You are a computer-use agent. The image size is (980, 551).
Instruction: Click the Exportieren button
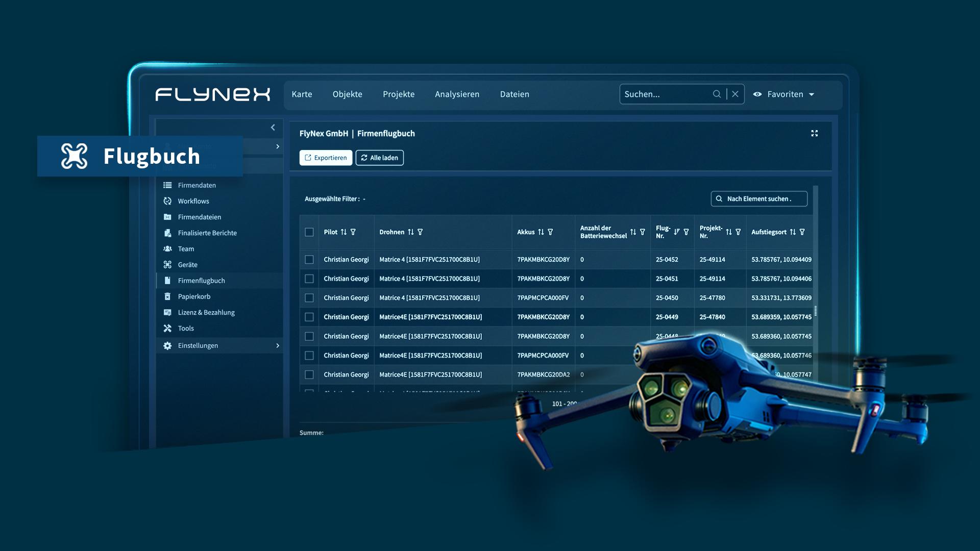pos(326,158)
